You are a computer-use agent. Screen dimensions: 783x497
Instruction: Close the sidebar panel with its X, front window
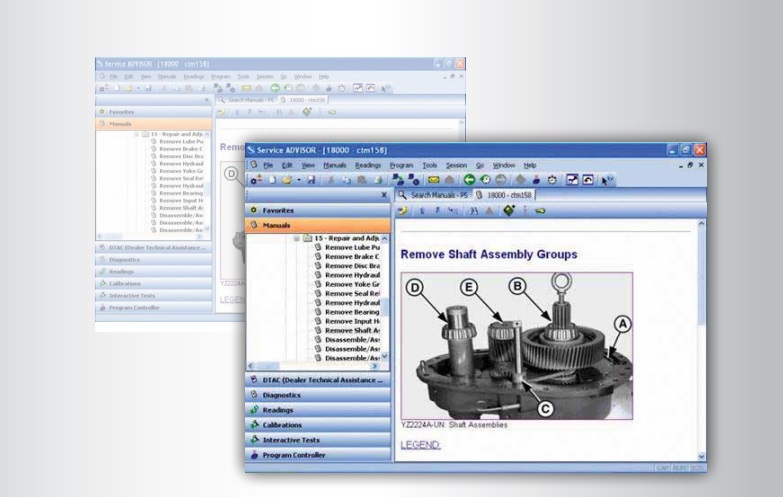pyautogui.click(x=384, y=195)
